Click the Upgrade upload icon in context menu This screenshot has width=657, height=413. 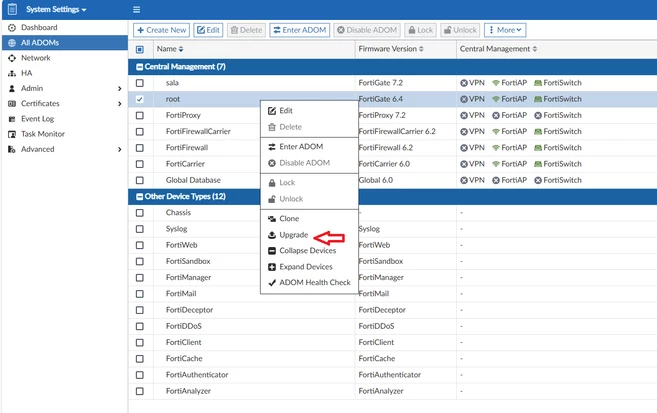[x=272, y=235]
